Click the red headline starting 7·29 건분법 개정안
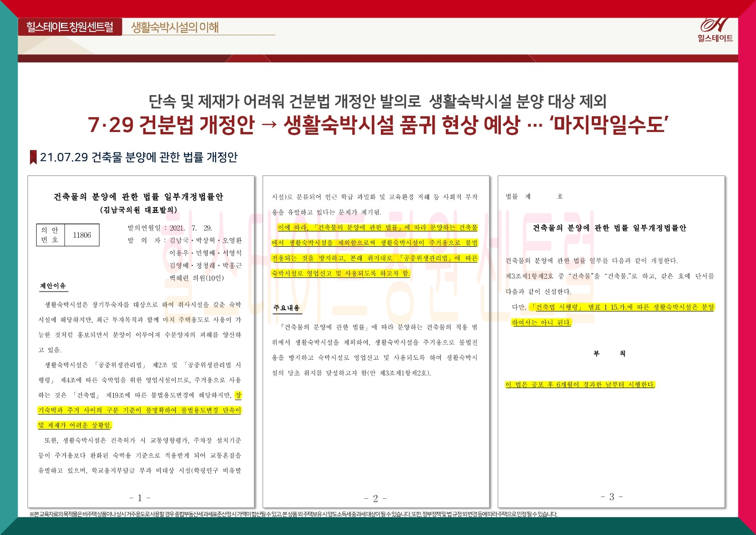756x535 pixels. (378, 125)
